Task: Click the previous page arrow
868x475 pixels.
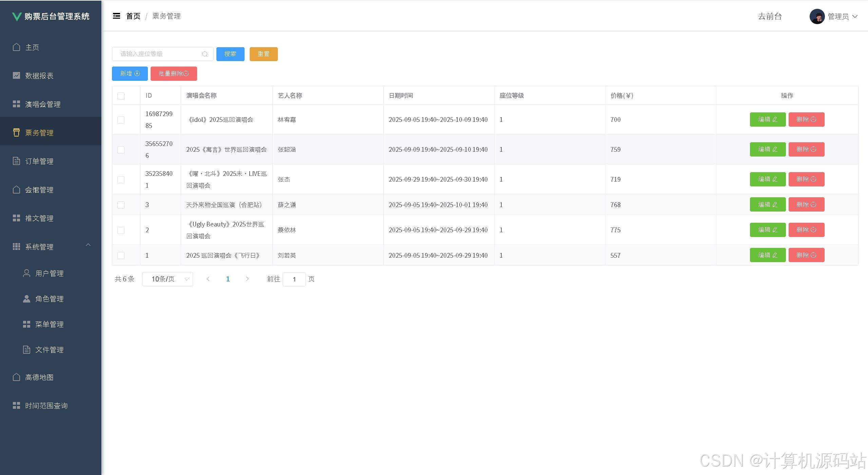Action: click(208, 279)
